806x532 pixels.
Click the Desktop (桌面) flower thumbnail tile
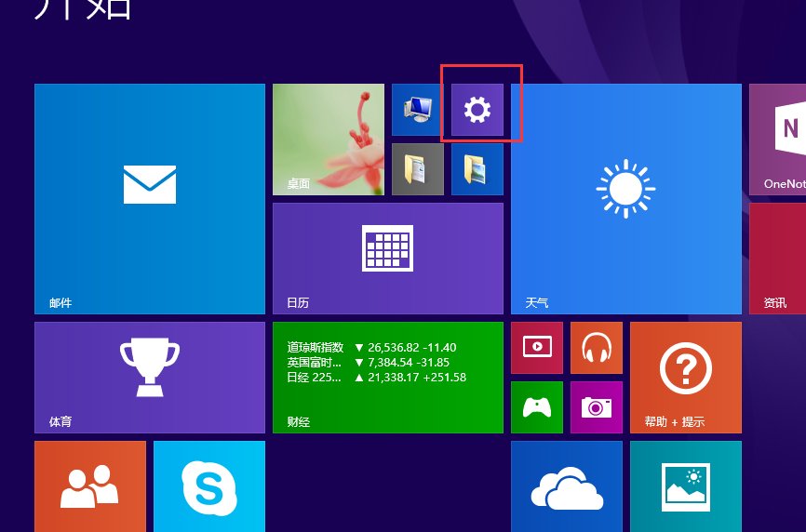click(x=328, y=140)
